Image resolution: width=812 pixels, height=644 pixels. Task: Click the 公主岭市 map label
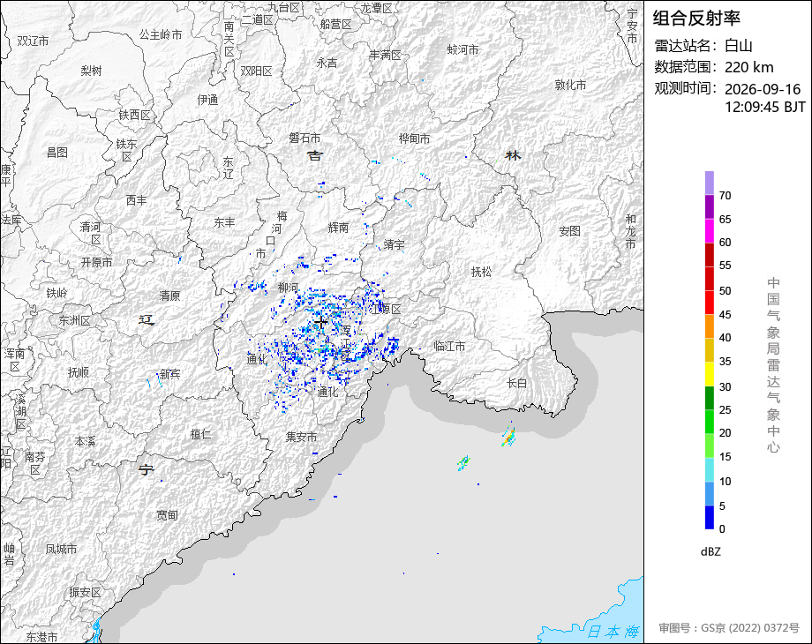click(x=161, y=34)
